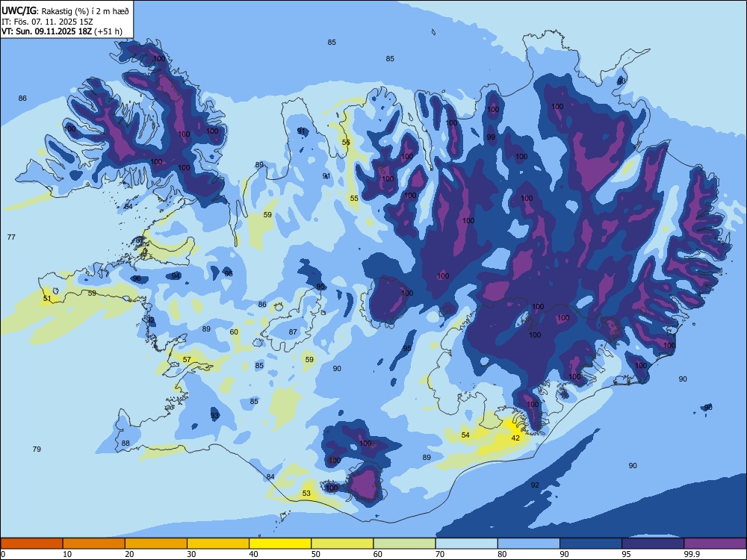The image size is (747, 560).
Task: Click the amber 20–30 legend swatch
Action: point(156,544)
